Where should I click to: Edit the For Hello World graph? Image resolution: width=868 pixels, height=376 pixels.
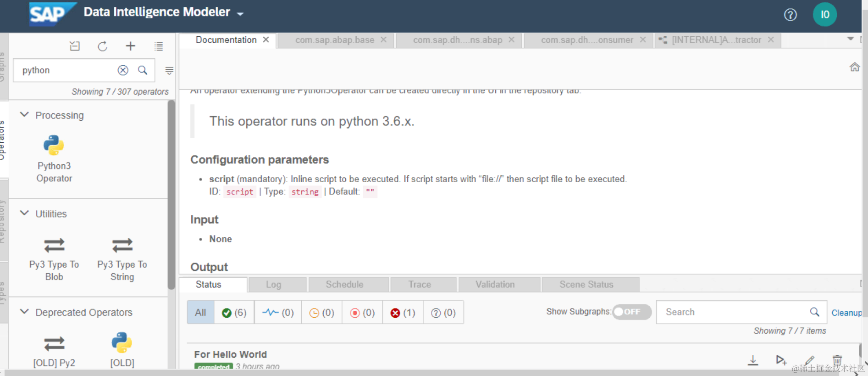(810, 360)
